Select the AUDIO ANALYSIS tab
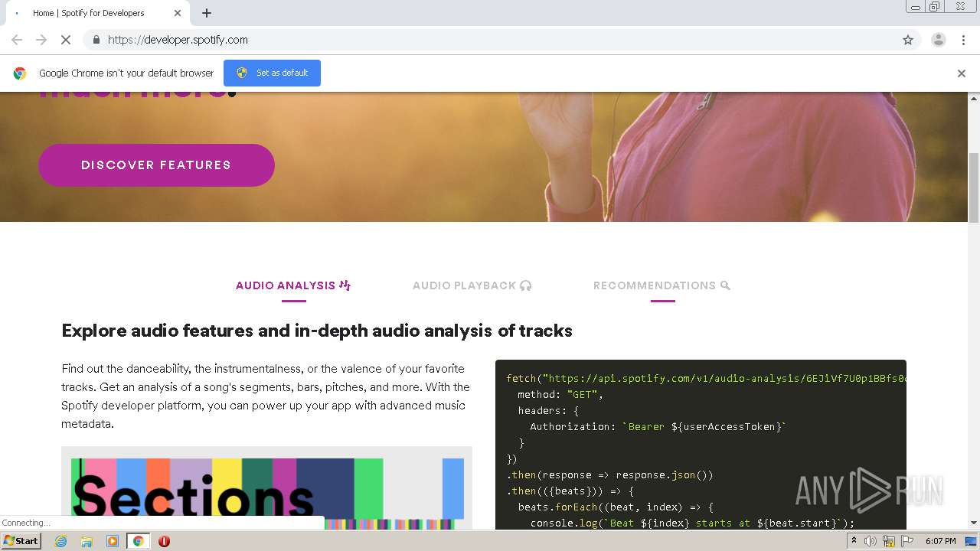 click(293, 285)
